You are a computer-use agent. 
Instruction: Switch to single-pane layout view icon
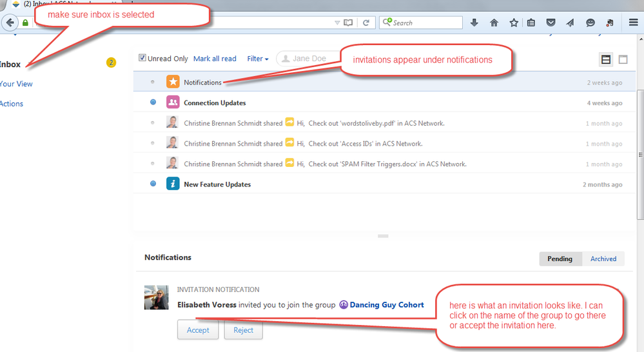(x=623, y=59)
